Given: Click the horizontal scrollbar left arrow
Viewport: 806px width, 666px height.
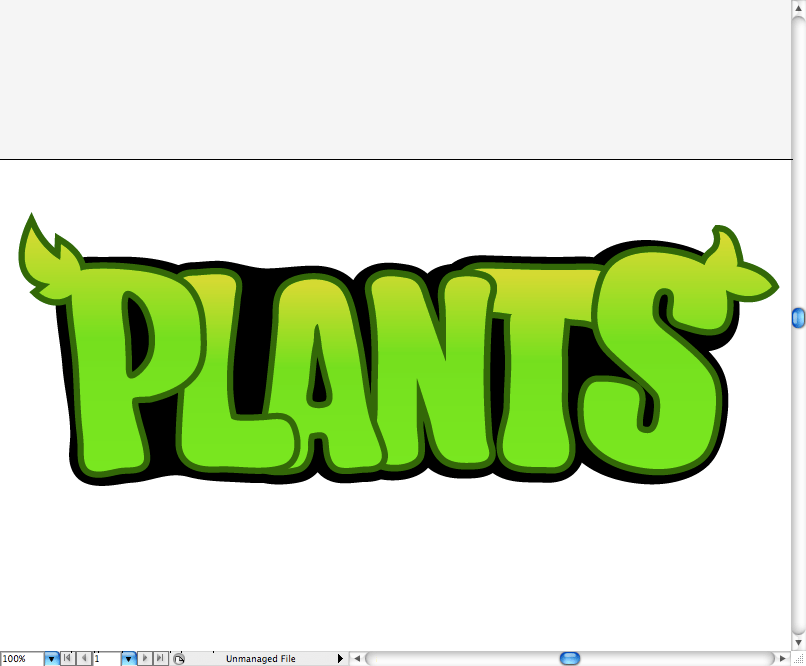Looking at the screenshot, I should (357, 658).
